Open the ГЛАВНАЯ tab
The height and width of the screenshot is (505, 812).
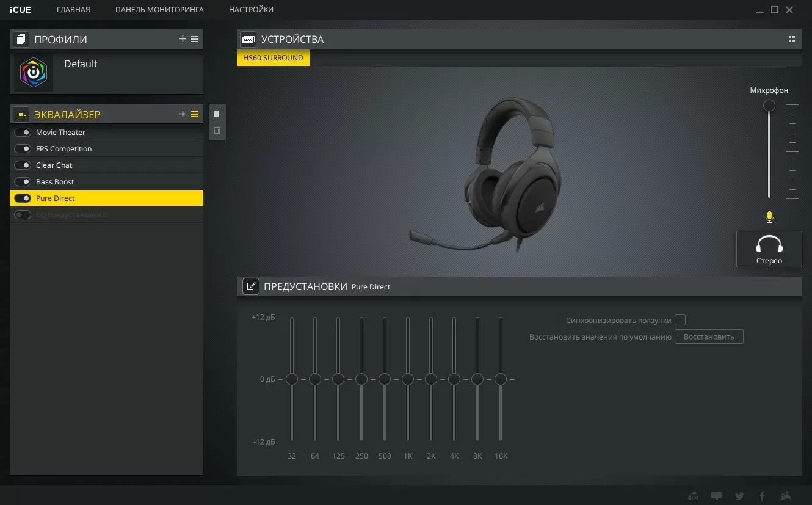(x=73, y=10)
